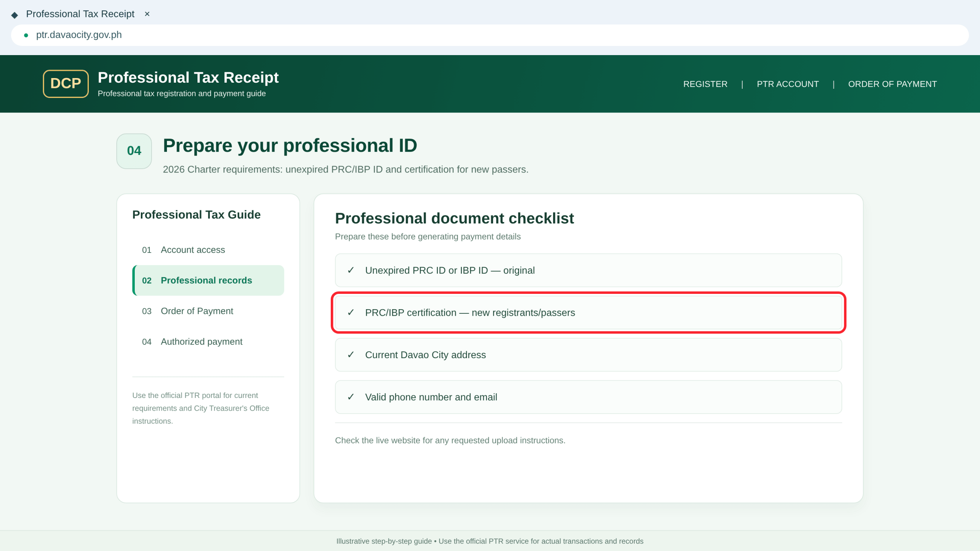Select the 01 Account access step
The height and width of the screenshot is (551, 980).
pos(208,250)
